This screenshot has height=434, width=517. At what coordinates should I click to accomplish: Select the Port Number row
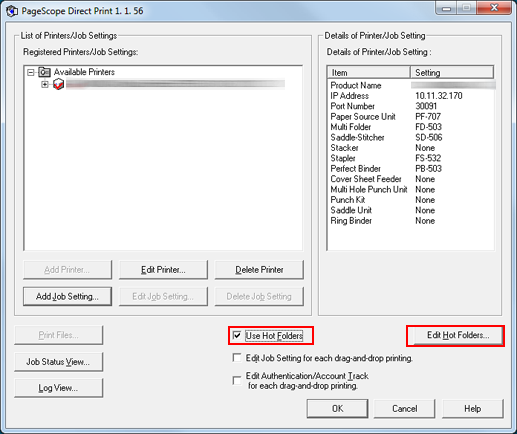click(411, 106)
